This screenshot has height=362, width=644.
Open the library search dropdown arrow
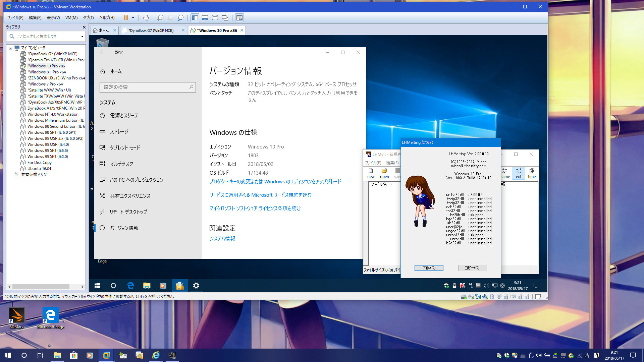coord(82,36)
